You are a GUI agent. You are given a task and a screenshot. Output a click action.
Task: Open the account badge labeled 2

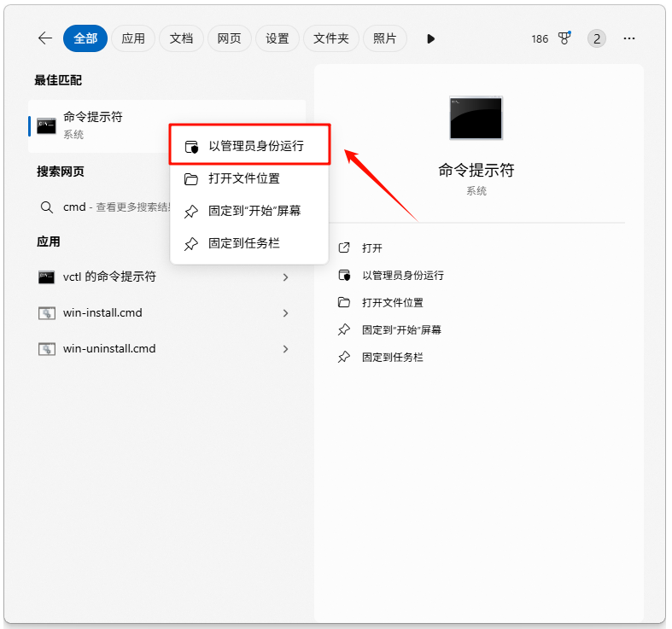click(597, 39)
